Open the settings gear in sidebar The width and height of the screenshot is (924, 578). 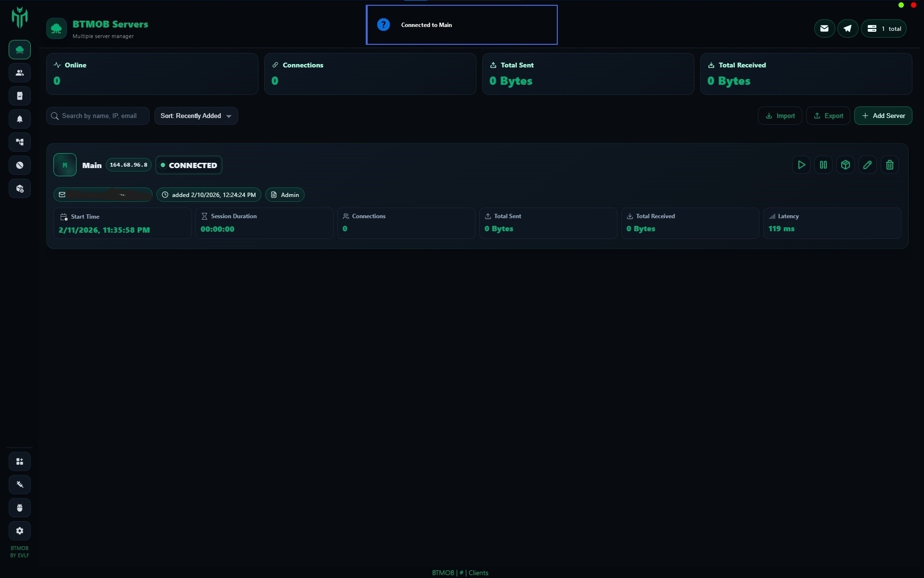20,531
